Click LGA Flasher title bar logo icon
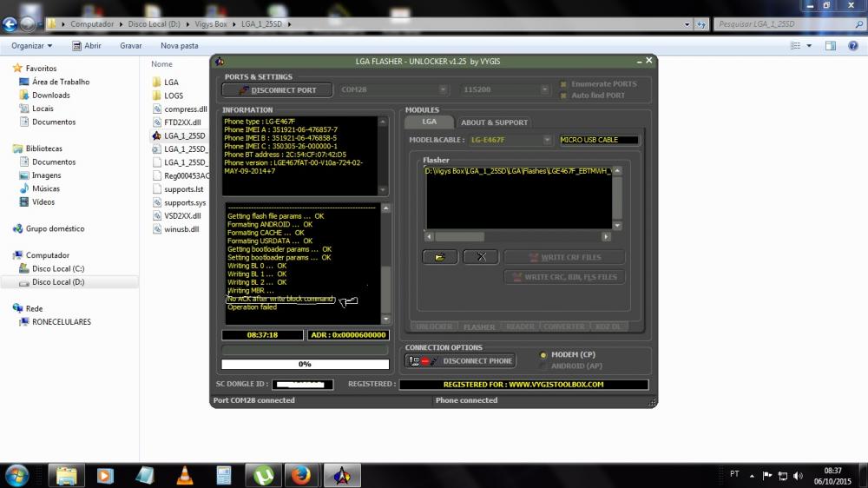 220,62
